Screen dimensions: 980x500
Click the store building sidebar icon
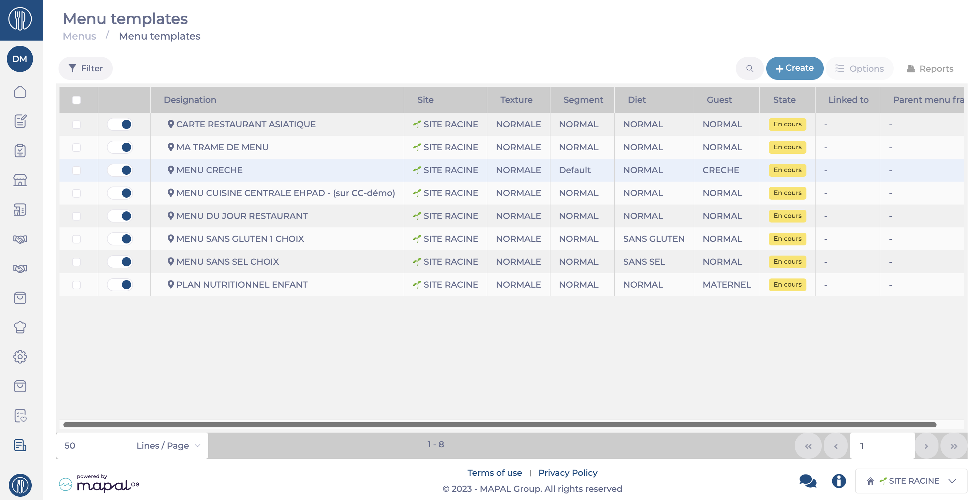tap(20, 180)
